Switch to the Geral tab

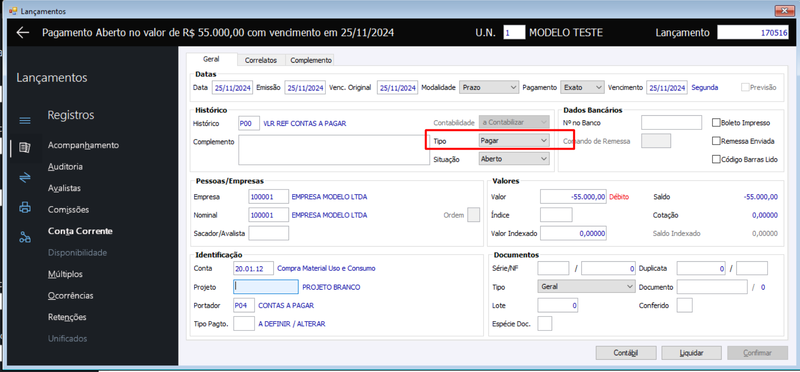(211, 59)
